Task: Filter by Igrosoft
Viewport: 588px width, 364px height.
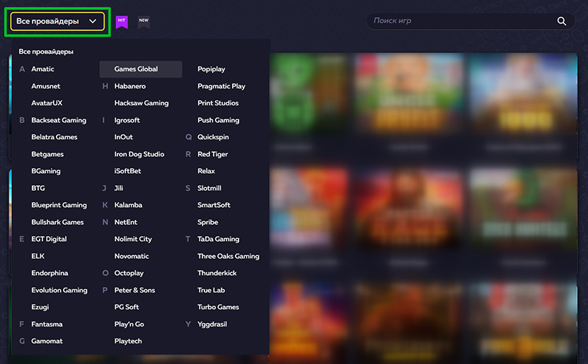Action: [127, 120]
